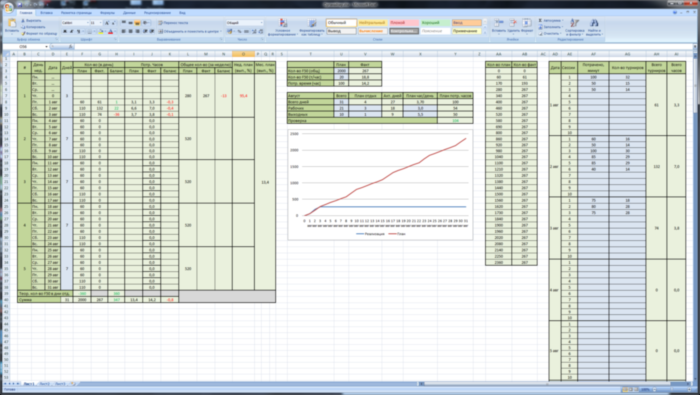Click Delete cells (Удалить) in Cells group
The height and width of the screenshot is (395, 700).
513,26
